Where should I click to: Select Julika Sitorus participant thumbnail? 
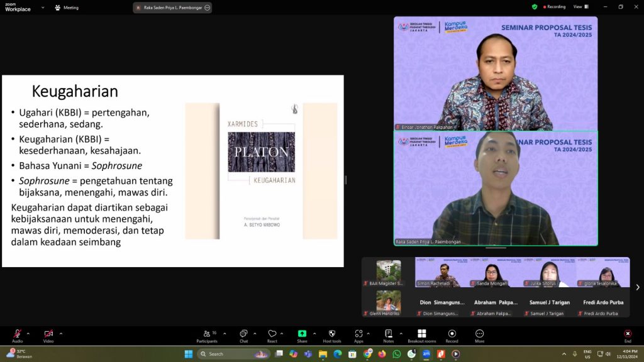pyautogui.click(x=550, y=273)
